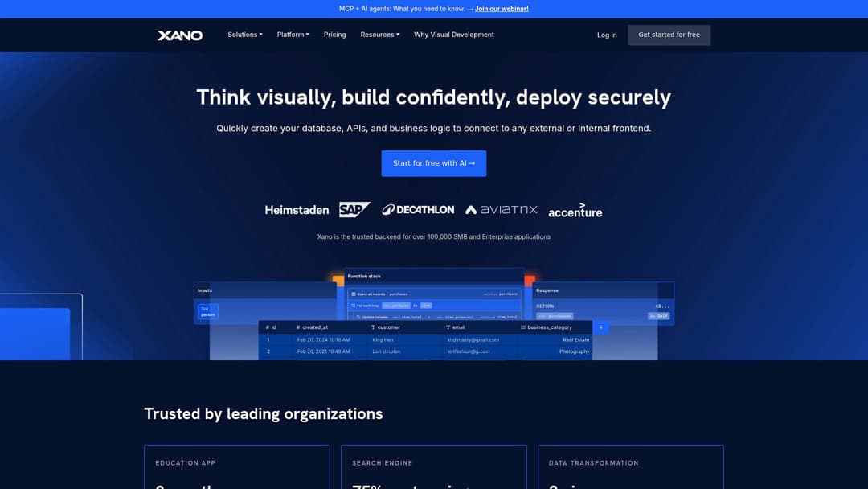Click the Accenture logo
868x489 pixels.
coord(575,211)
